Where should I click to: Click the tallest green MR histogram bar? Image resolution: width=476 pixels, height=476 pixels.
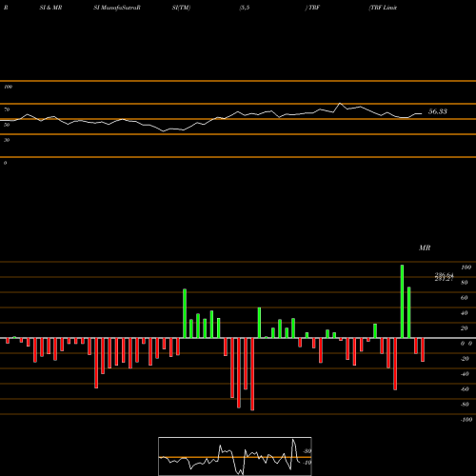coord(402,302)
